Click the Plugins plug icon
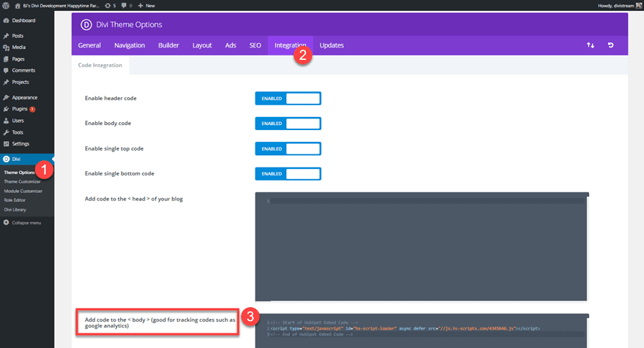The image size is (644, 348). point(6,109)
